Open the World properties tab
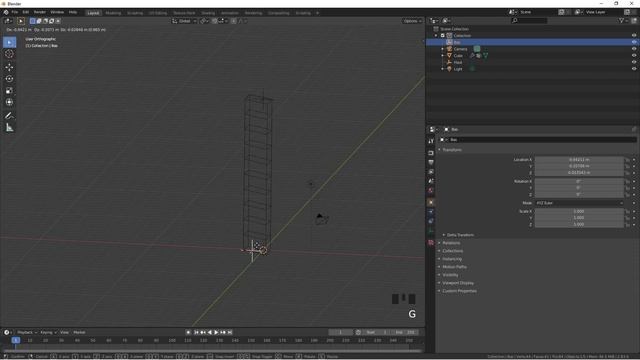This screenshot has height=360, width=640. [431, 191]
